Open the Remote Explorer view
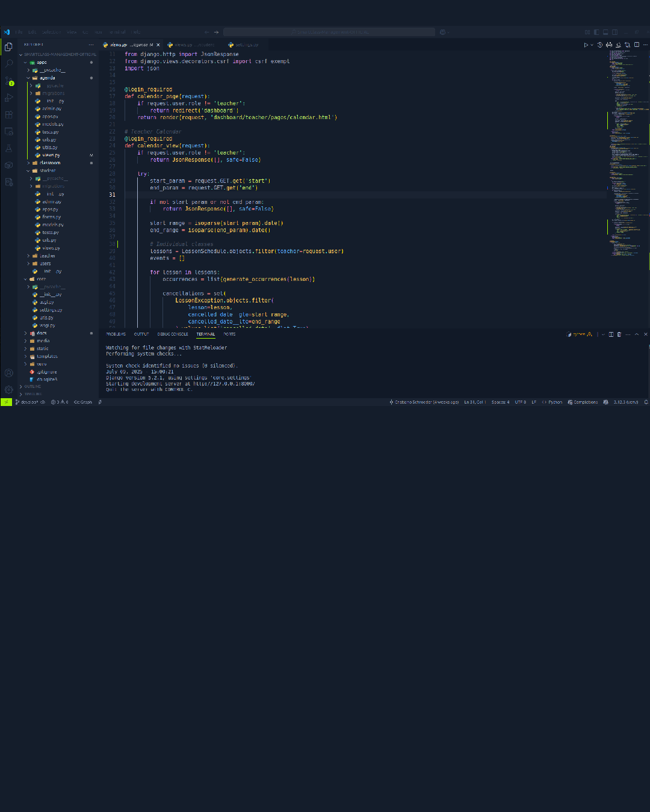 tap(8, 131)
